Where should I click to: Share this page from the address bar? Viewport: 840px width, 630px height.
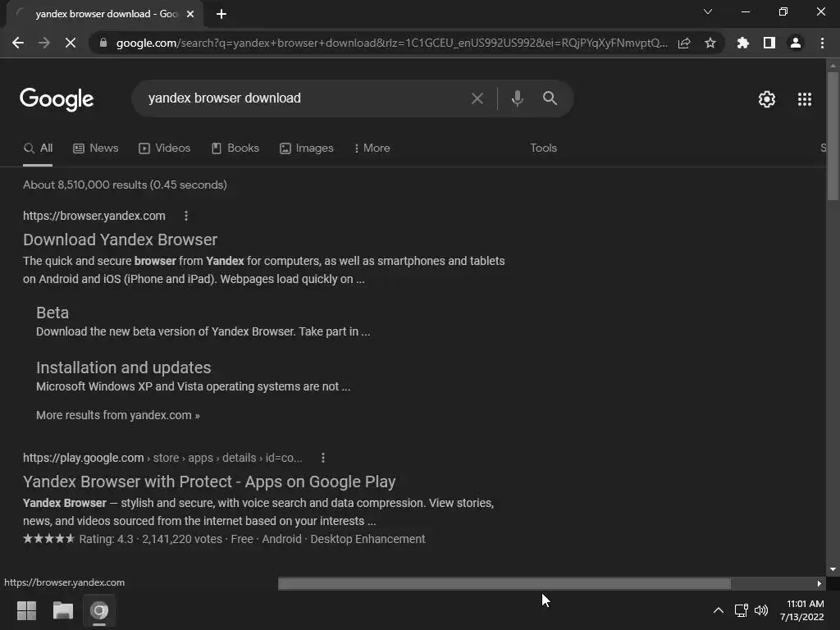coord(684,43)
